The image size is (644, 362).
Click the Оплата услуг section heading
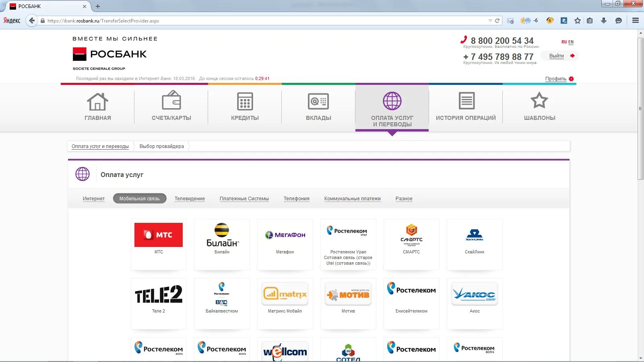pyautogui.click(x=122, y=175)
